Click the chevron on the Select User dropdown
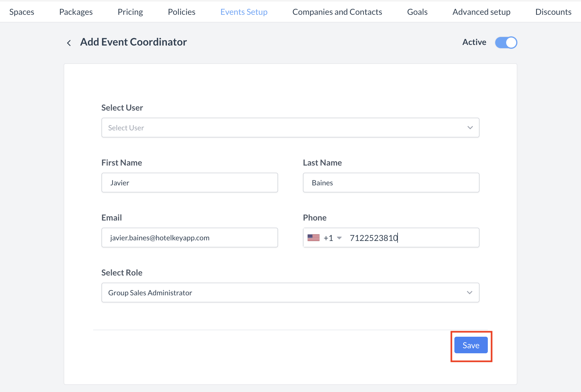The height and width of the screenshot is (392, 581). [x=470, y=127]
